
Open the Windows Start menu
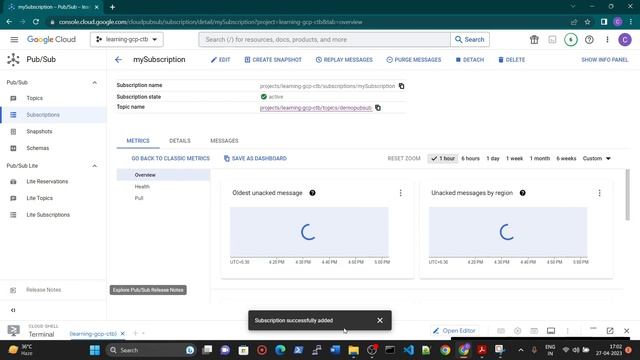tap(95, 350)
